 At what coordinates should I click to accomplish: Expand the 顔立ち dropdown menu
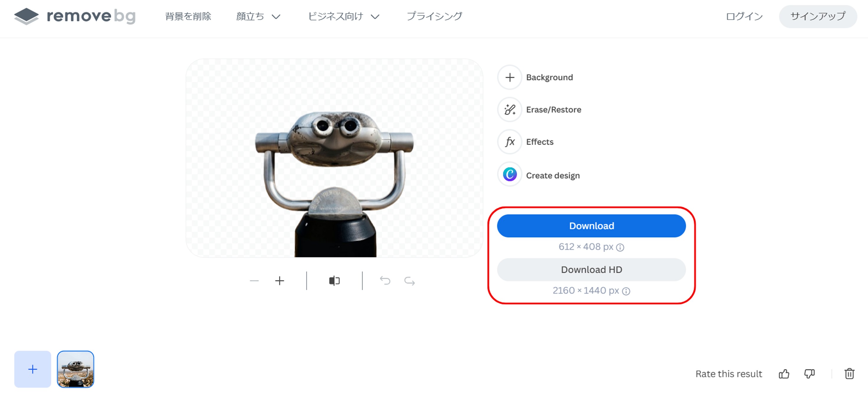click(x=258, y=16)
